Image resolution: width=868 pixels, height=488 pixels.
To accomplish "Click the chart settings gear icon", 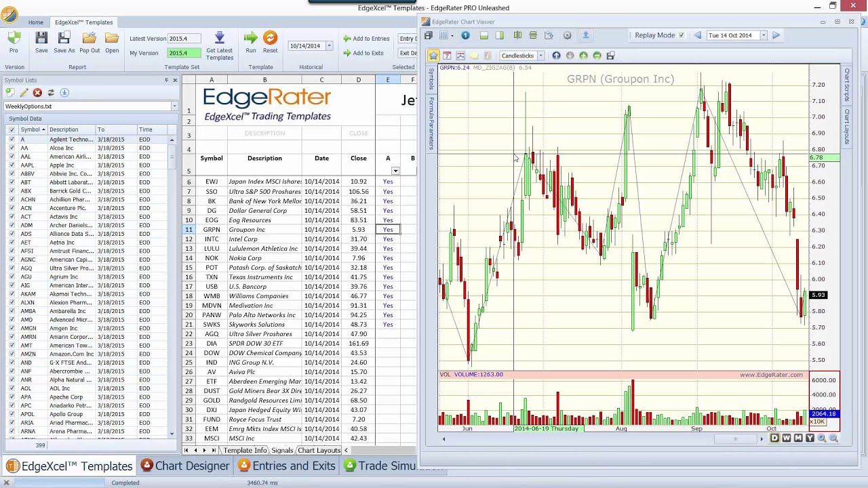I will coord(567,35).
